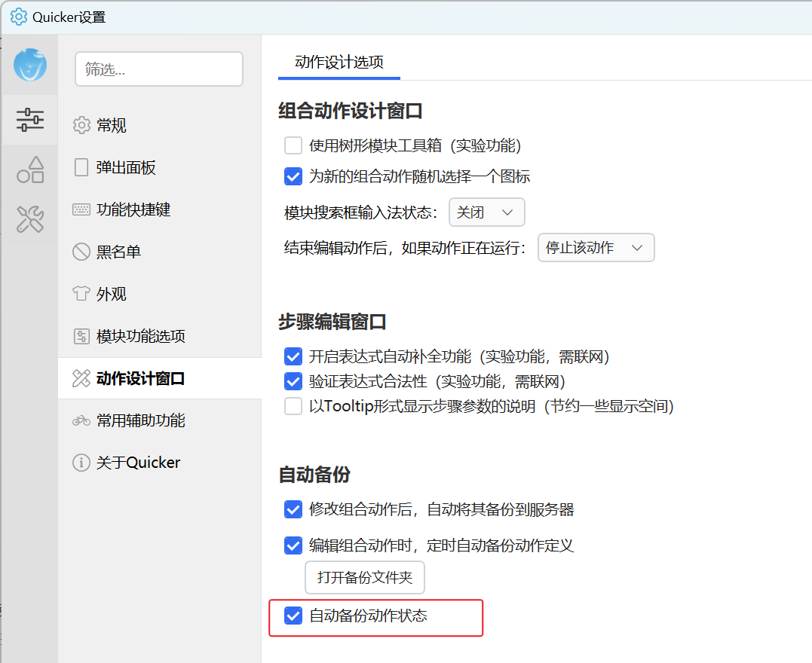Image resolution: width=812 pixels, height=663 pixels.
Task: Focus the 筛选 filter search box
Action: (x=159, y=69)
